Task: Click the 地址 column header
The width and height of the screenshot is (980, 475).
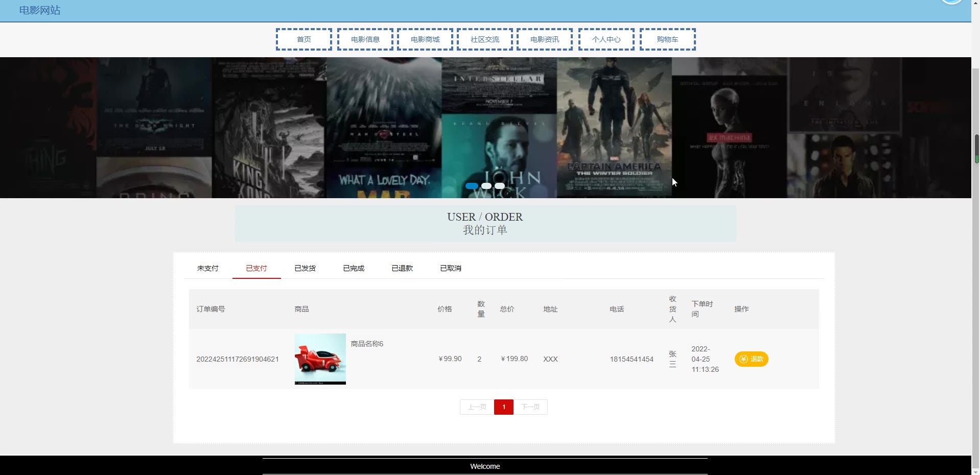Action: pos(550,309)
